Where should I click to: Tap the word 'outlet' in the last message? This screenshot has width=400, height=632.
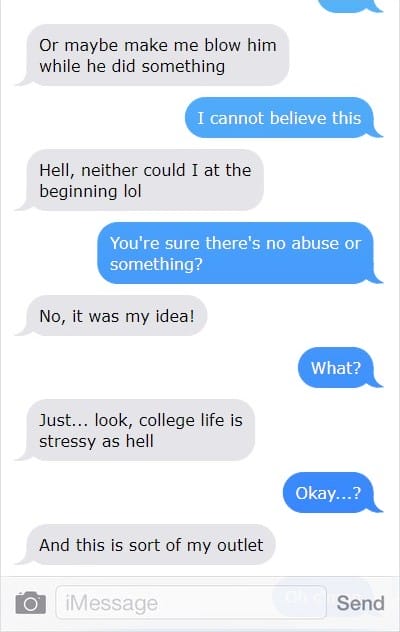[x=240, y=545]
